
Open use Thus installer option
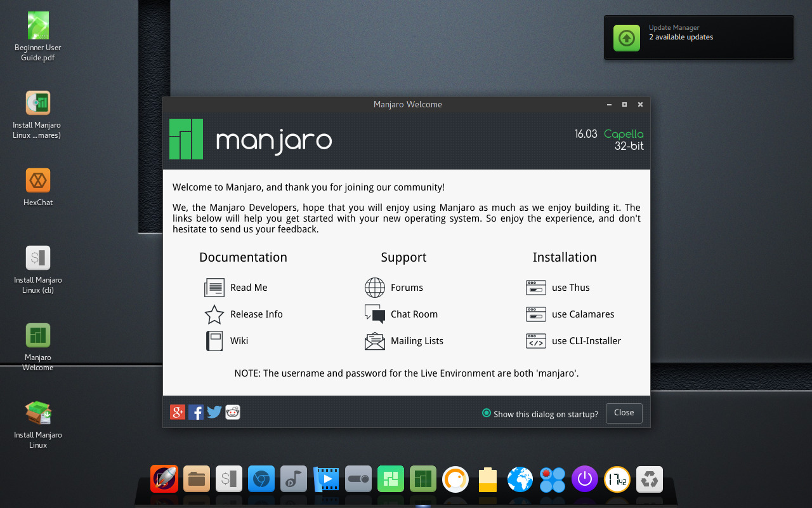[x=535, y=288]
